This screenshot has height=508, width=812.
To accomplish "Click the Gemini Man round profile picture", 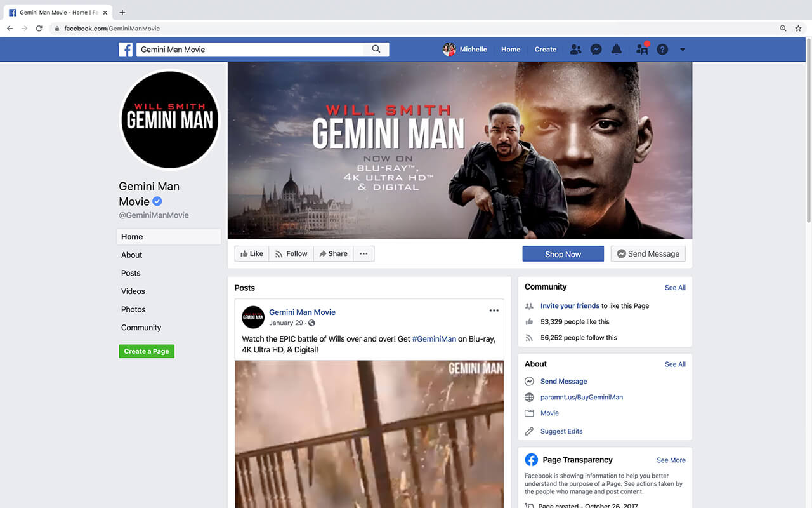I will tap(169, 119).
